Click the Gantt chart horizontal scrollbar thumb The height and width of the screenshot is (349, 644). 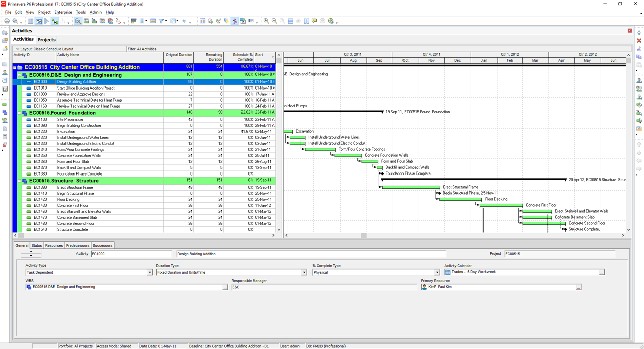364,235
